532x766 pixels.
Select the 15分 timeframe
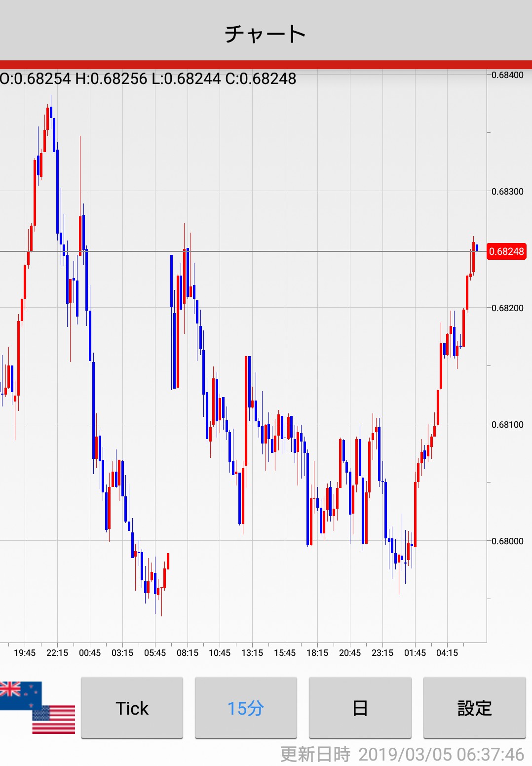tap(246, 708)
